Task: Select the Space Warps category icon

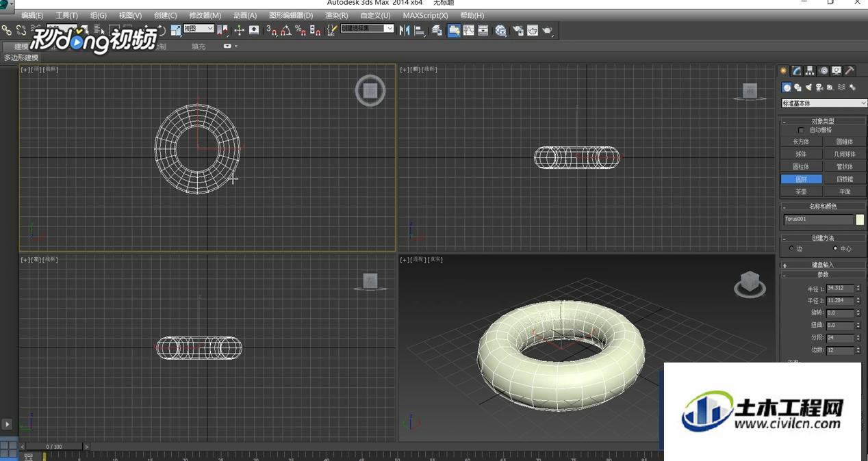Action: [842, 88]
